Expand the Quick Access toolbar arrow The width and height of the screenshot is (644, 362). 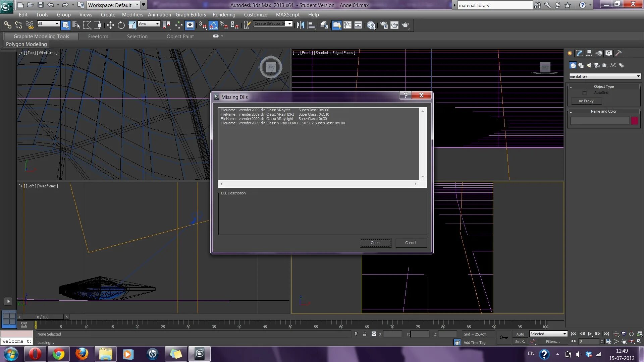click(144, 5)
